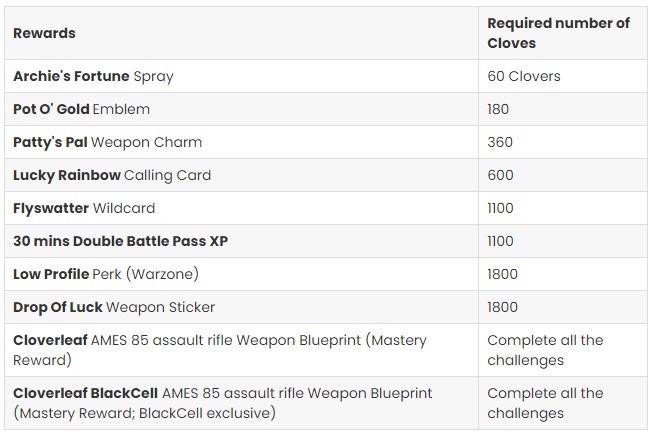Click the 1100 value beside Double XP
Image resolution: width=655 pixels, height=435 pixels.
500,241
